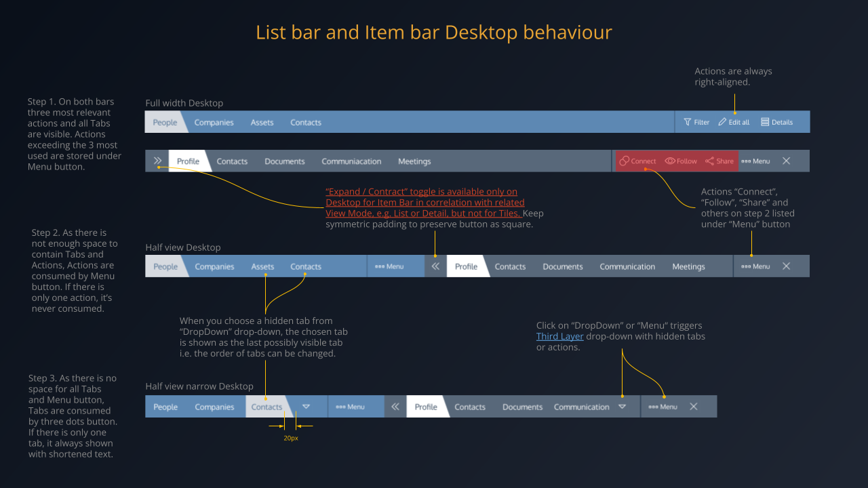Toggle the expand chevron on the Item bar
868x488 pixels.
pyautogui.click(x=158, y=161)
